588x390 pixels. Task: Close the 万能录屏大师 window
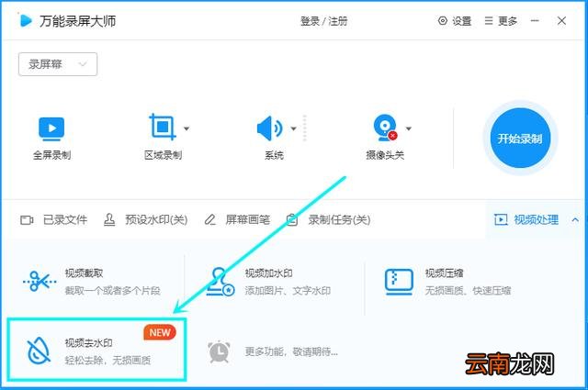[x=561, y=20]
